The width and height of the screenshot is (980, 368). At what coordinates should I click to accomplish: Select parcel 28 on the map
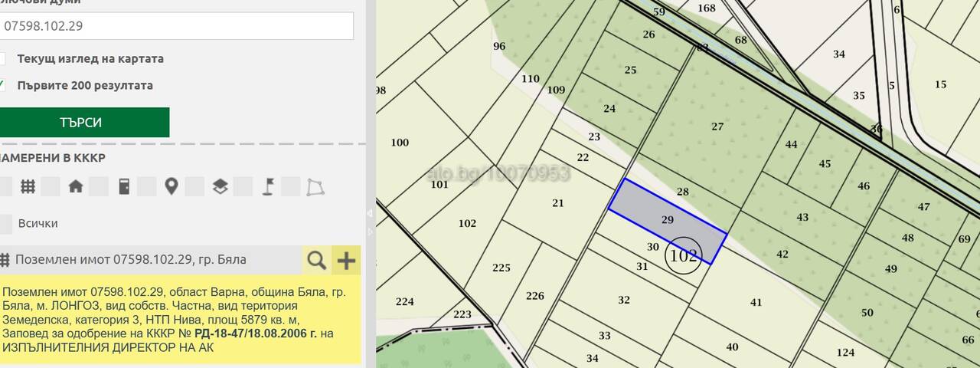tap(683, 192)
